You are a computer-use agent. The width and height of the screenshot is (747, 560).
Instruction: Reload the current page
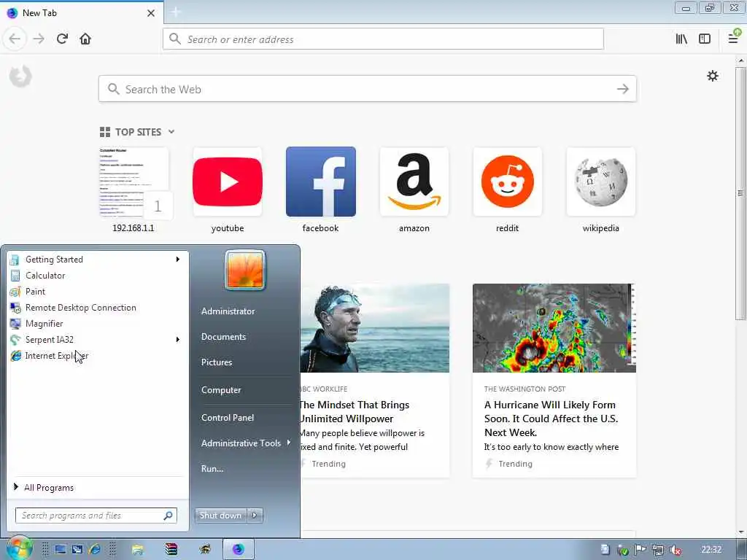[62, 39]
